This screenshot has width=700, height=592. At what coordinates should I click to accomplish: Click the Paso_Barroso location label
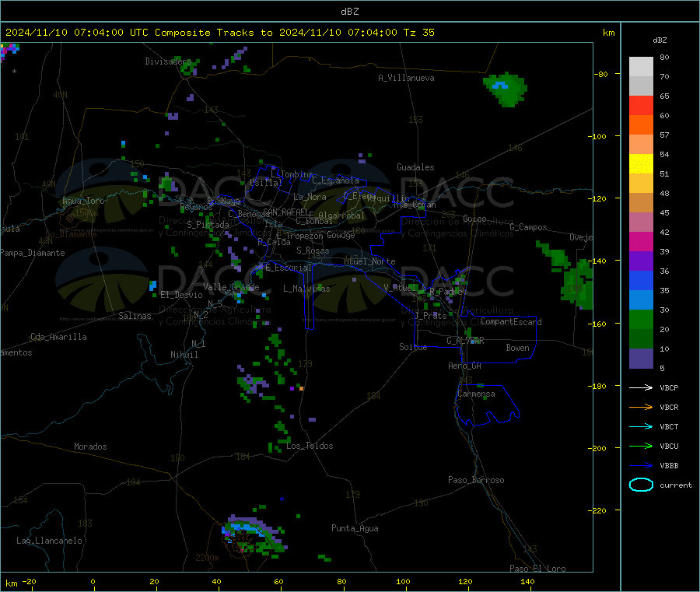pyautogui.click(x=476, y=481)
